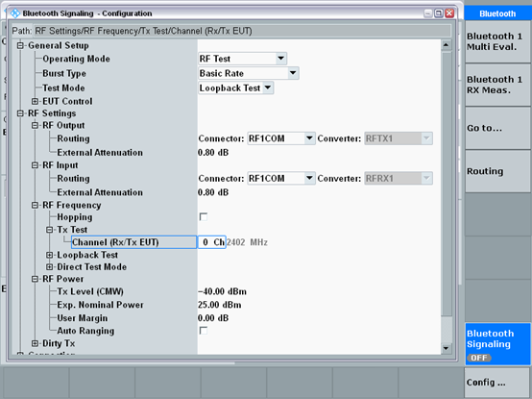
Task: Toggle Bluetooth Signaling OFF softkey
Action: tap(497, 344)
